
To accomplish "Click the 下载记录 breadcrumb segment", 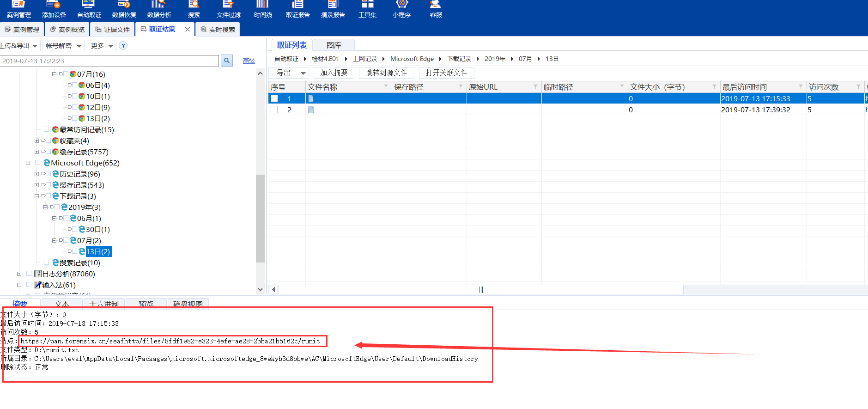I will tap(459, 59).
